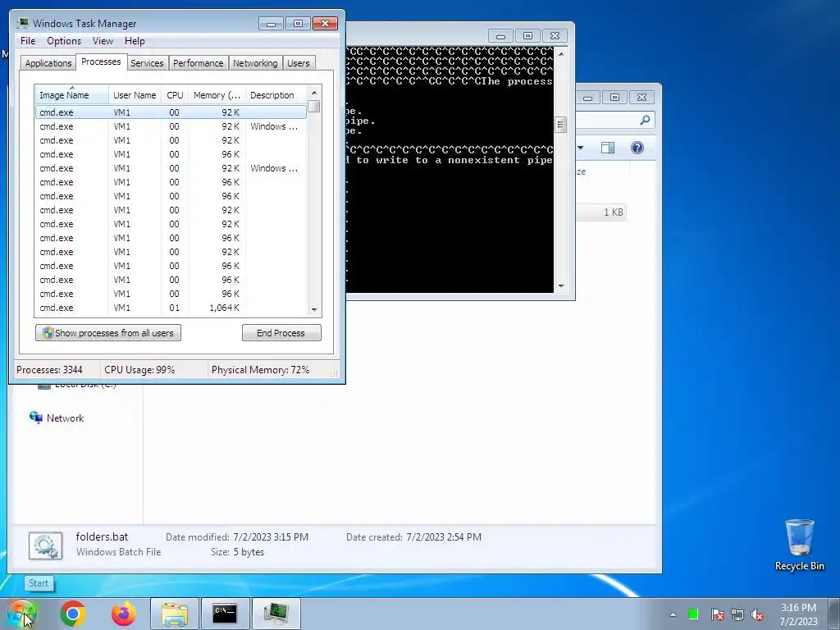Viewport: 840px width, 630px height.
Task: Sort by Memory column header
Action: pyautogui.click(x=217, y=95)
